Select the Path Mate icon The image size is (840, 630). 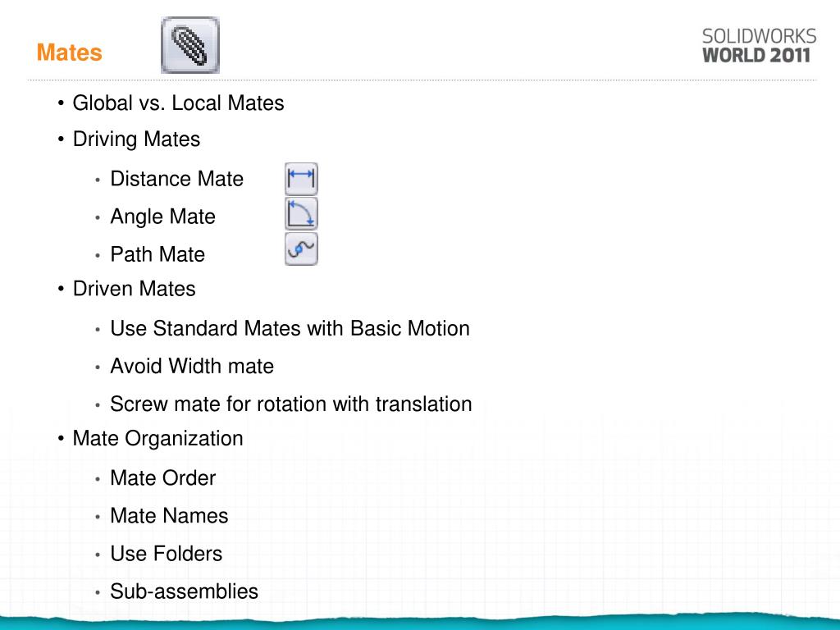point(301,249)
